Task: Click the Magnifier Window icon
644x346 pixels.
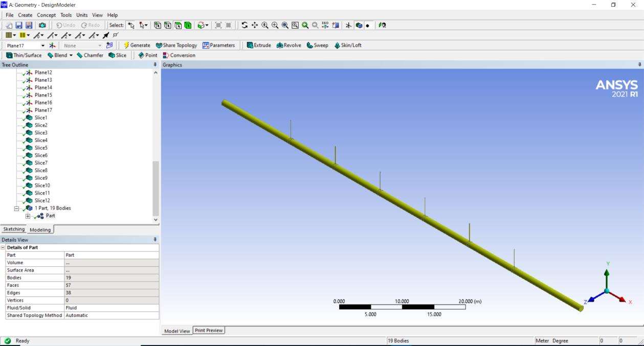Action: (295, 25)
